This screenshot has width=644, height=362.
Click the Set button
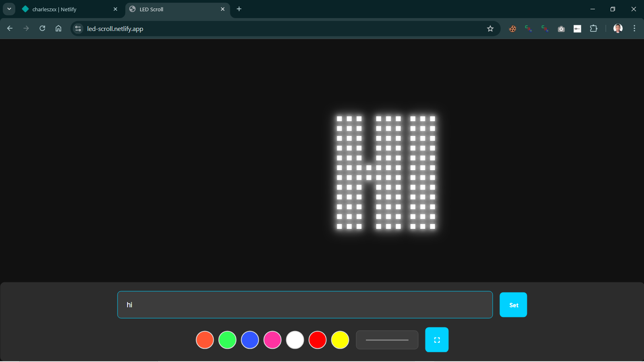(x=513, y=305)
